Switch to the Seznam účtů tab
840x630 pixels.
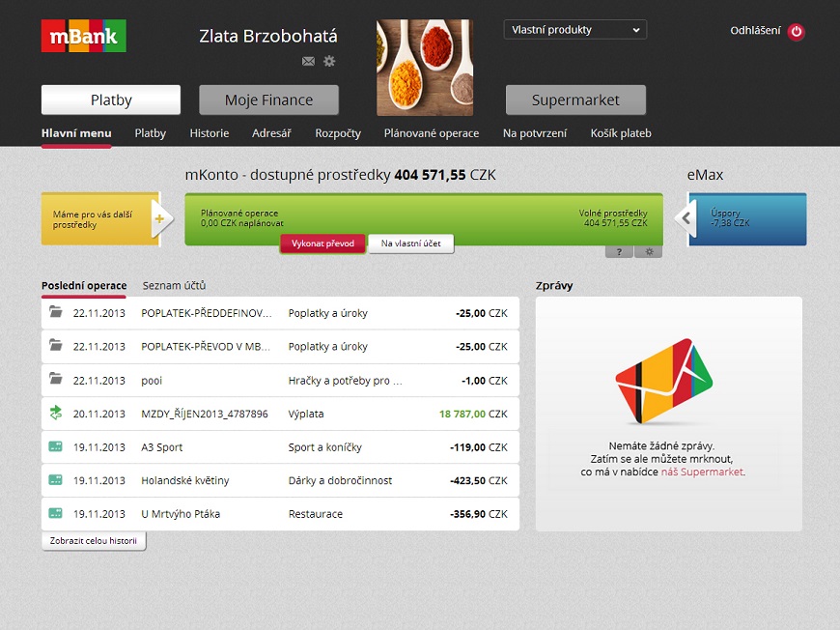click(x=174, y=286)
